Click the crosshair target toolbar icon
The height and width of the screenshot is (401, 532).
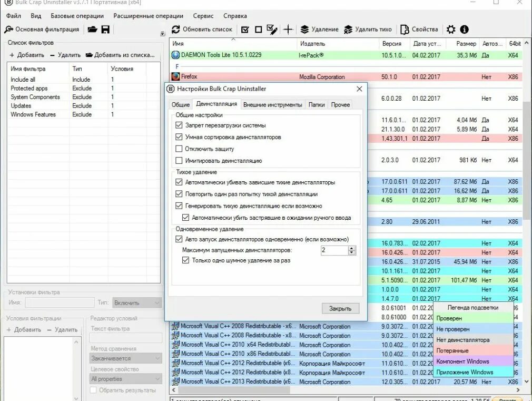pos(288,30)
